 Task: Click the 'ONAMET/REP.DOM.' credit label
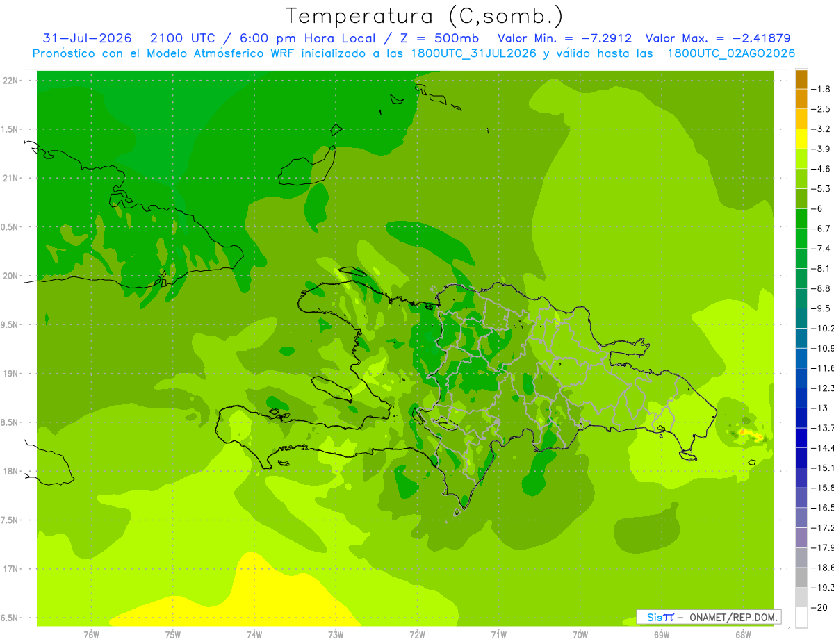(x=734, y=617)
